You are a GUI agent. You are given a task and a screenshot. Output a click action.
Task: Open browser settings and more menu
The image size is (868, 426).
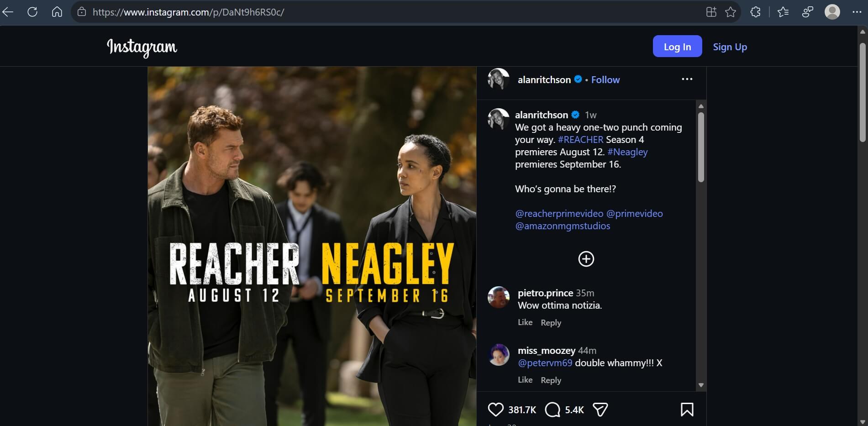(x=857, y=12)
